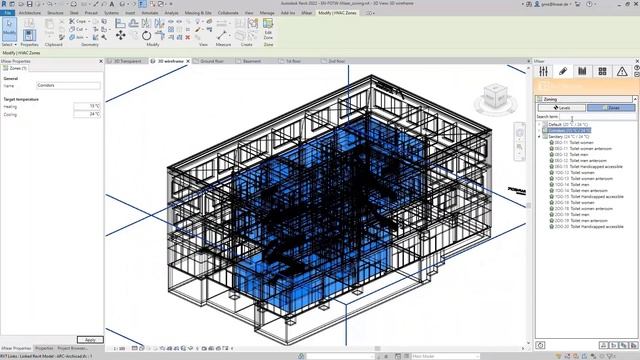Activate the Move tool (four-arrow icon)
The width and height of the screenshot is (640, 360).
tap(120, 36)
